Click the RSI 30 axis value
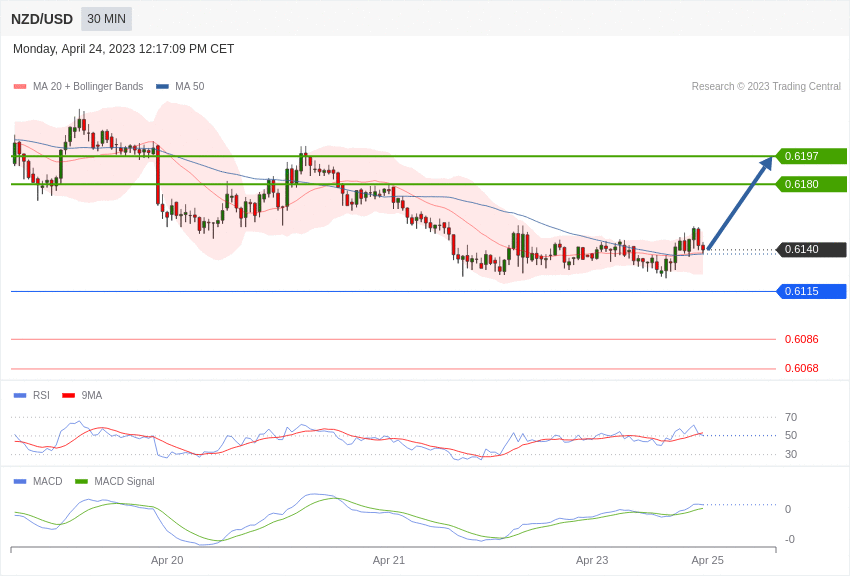 [791, 454]
